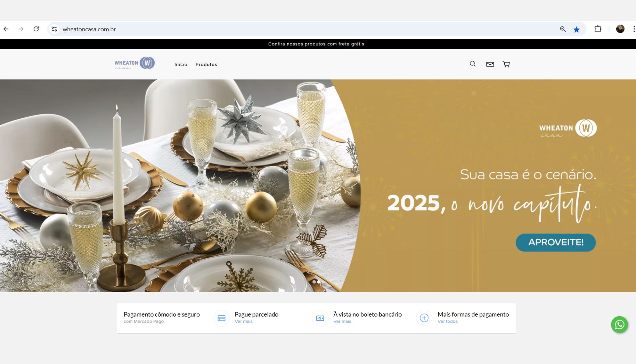Click 'À vista no boleto bancário' heading

(367, 314)
